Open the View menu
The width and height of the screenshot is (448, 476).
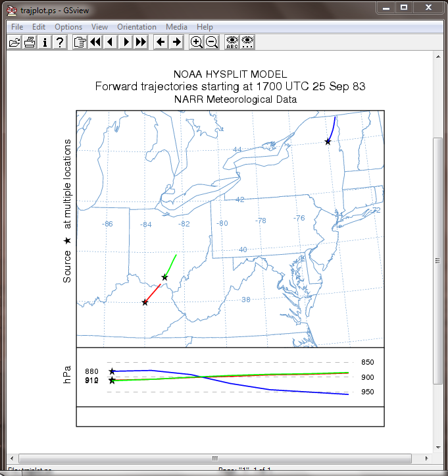[x=99, y=27]
